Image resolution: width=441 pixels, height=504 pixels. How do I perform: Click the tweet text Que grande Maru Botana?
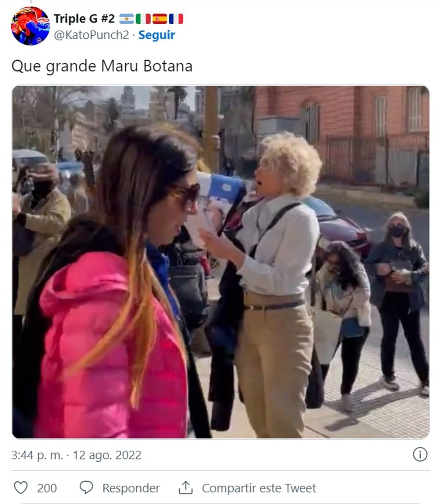(102, 66)
